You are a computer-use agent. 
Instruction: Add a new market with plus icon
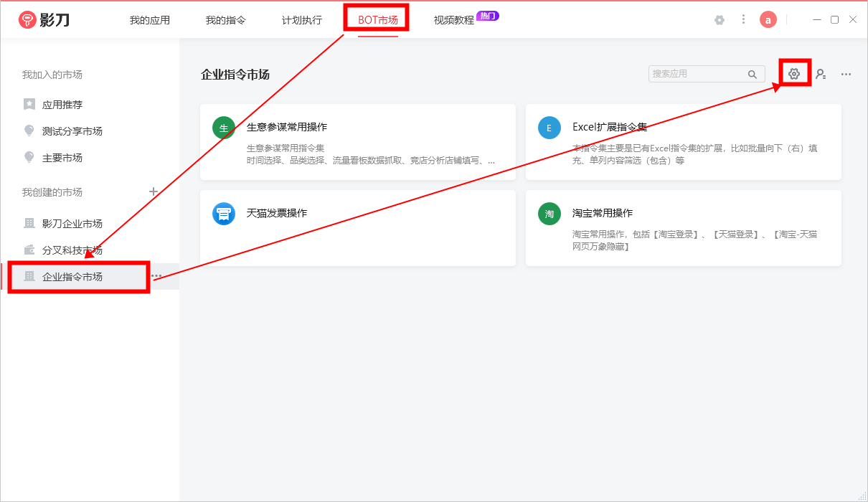(x=153, y=191)
